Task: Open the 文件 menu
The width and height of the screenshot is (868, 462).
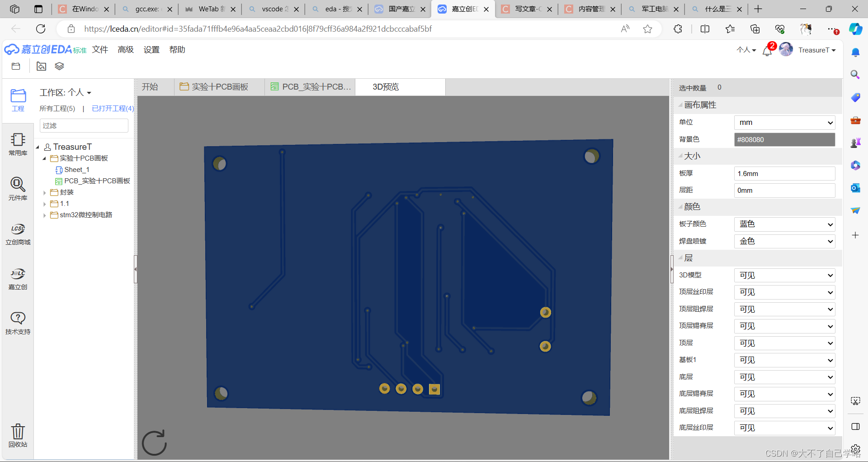Action: pyautogui.click(x=100, y=50)
